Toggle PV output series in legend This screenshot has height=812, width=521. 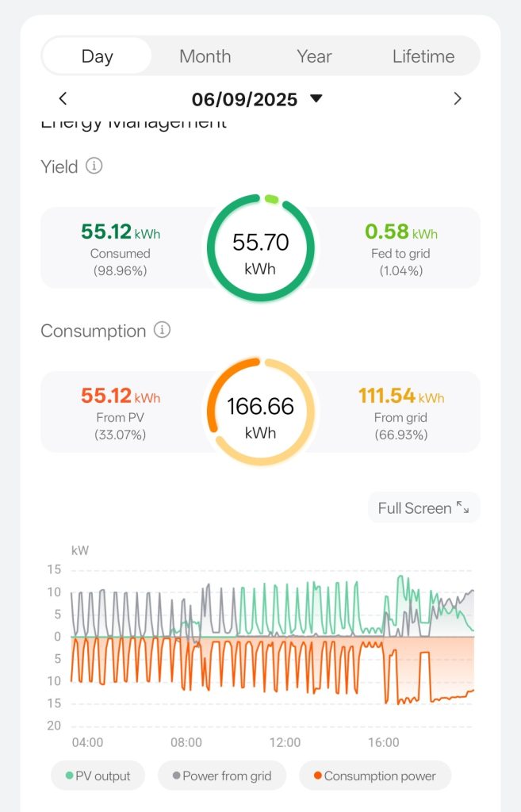(x=91, y=776)
